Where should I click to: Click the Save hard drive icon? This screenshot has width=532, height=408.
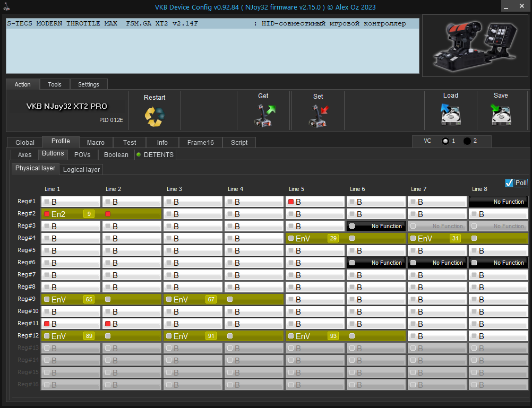coord(501,114)
